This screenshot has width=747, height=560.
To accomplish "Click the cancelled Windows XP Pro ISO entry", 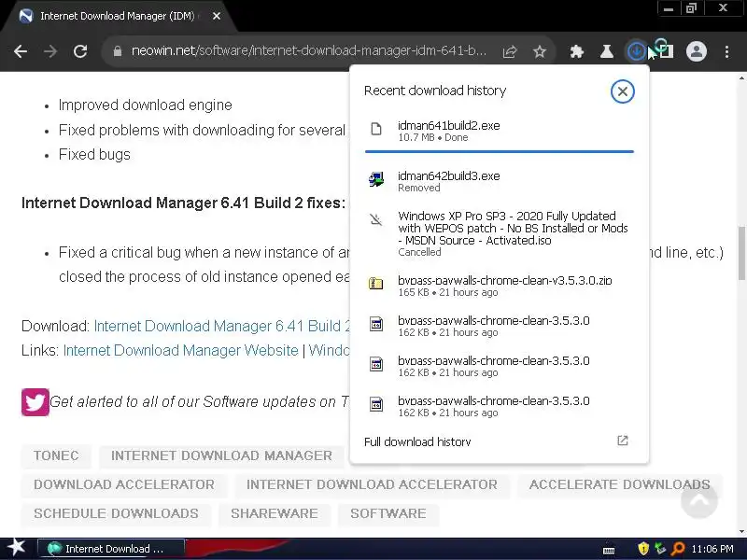I will coord(499,234).
